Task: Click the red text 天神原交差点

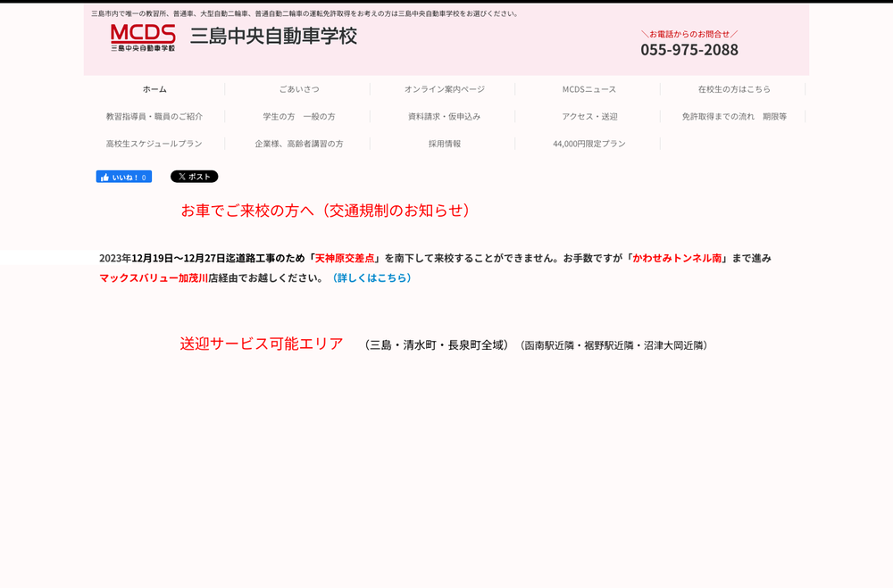Action: (x=345, y=258)
